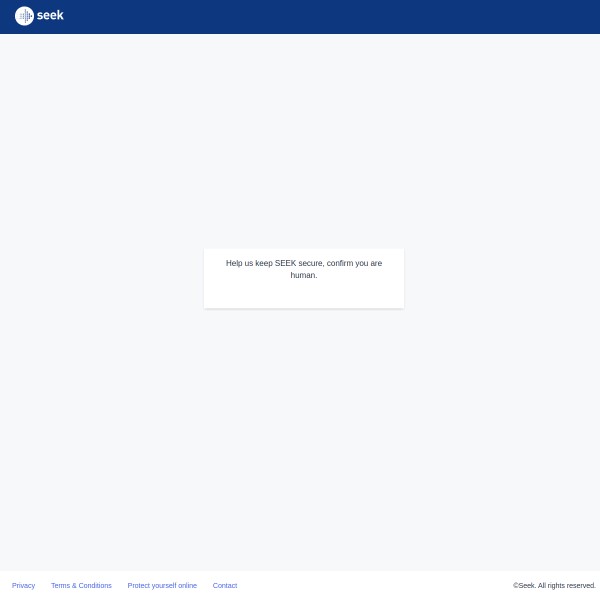Click the word "secure" in the message
The height and width of the screenshot is (600, 600).
[311, 263]
